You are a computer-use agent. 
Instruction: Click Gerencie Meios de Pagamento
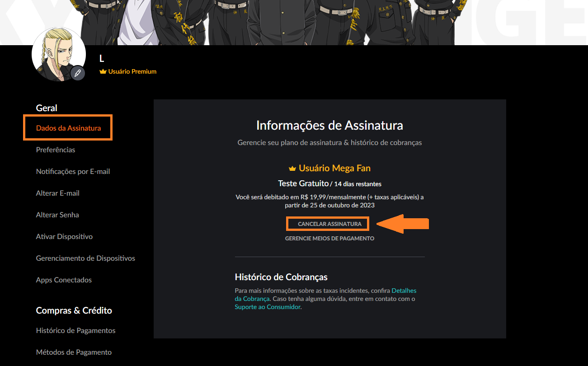click(330, 238)
